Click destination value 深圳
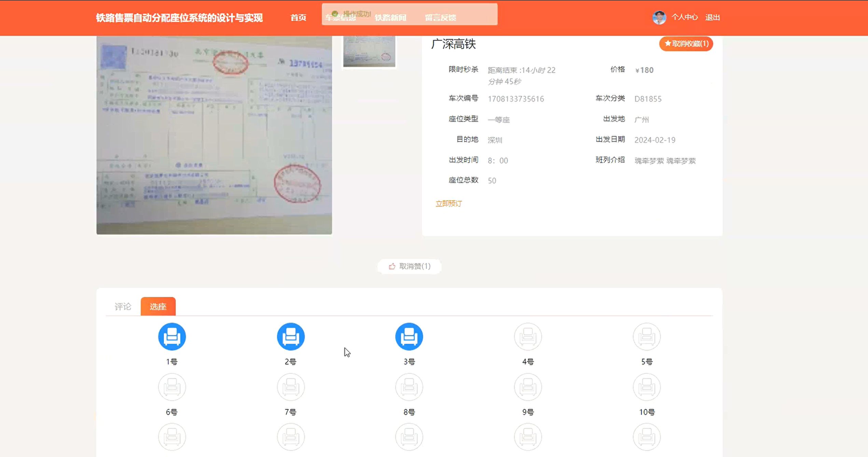 point(495,140)
